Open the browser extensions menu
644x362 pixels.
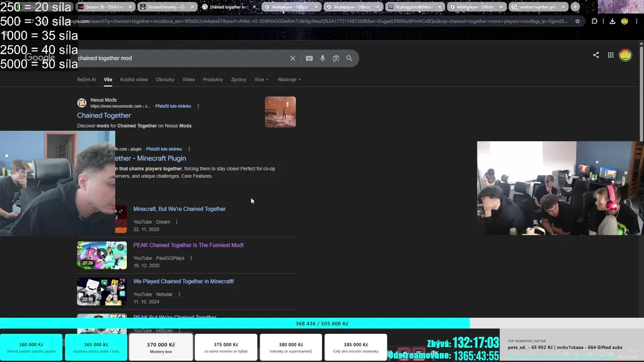[x=594, y=21]
